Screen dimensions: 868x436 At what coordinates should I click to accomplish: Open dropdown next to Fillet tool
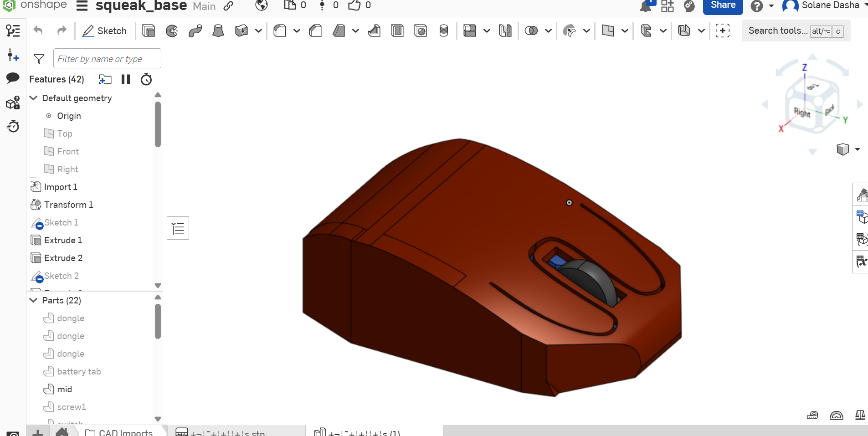click(x=297, y=31)
